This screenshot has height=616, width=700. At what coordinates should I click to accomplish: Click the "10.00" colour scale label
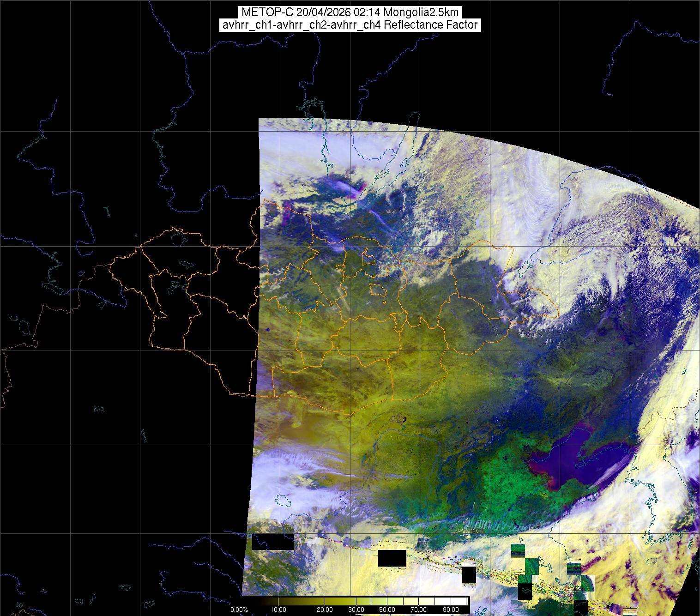[x=278, y=610]
